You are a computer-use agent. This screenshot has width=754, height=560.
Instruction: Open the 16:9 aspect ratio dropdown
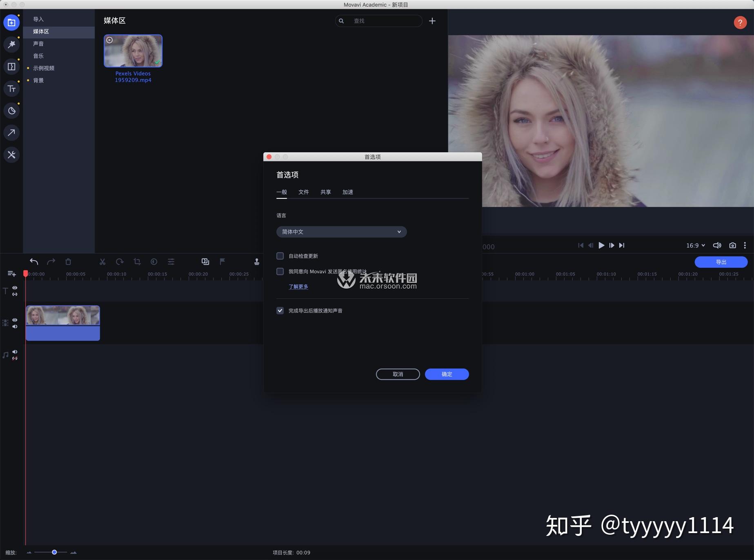[x=696, y=245]
